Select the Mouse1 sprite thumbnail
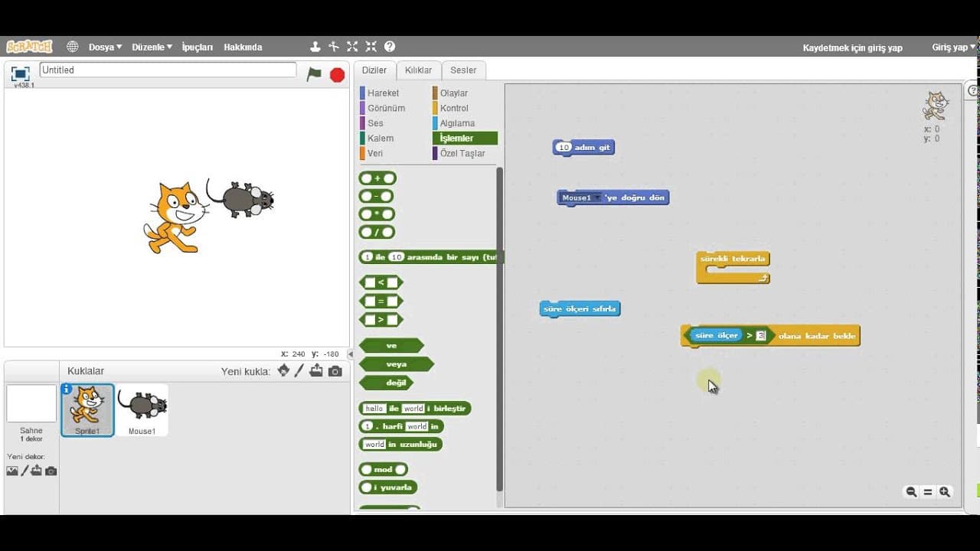This screenshot has width=980, height=551. click(142, 410)
